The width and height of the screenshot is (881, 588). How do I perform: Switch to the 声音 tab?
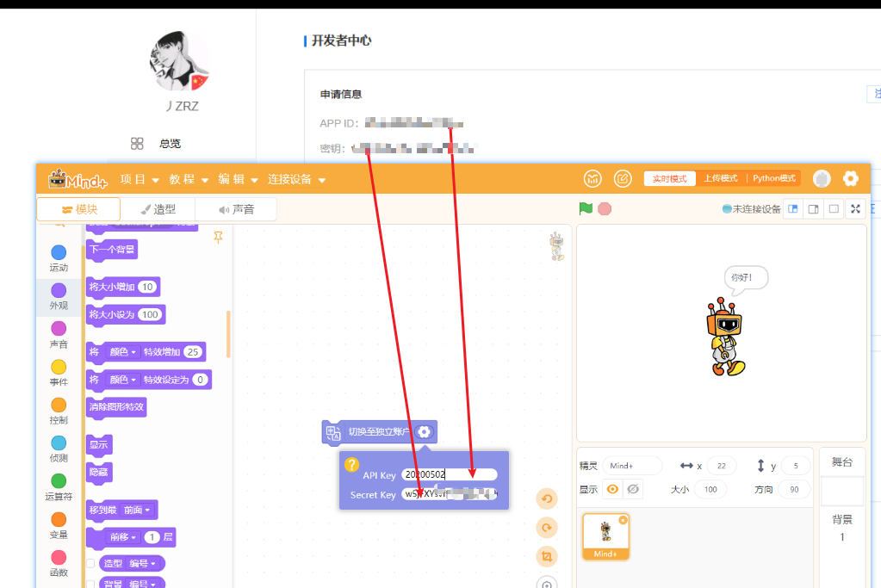[236, 209]
